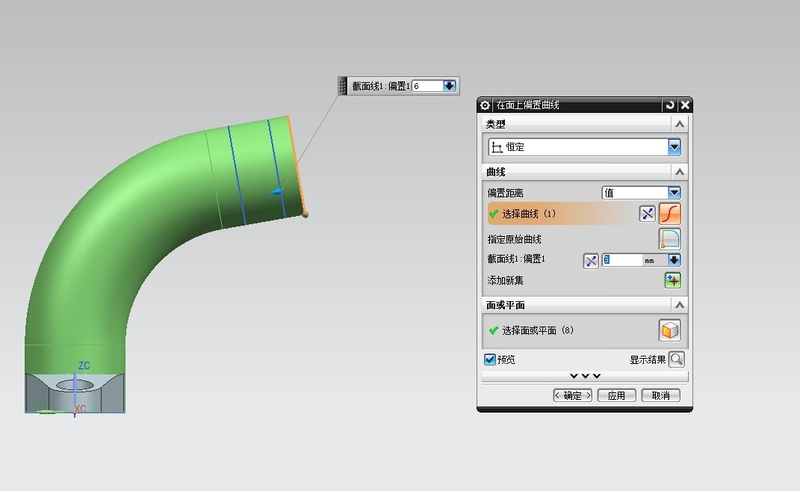800x491 pixels.
Task: Open the 类型 dropdown showing 恒定
Action: tap(674, 147)
